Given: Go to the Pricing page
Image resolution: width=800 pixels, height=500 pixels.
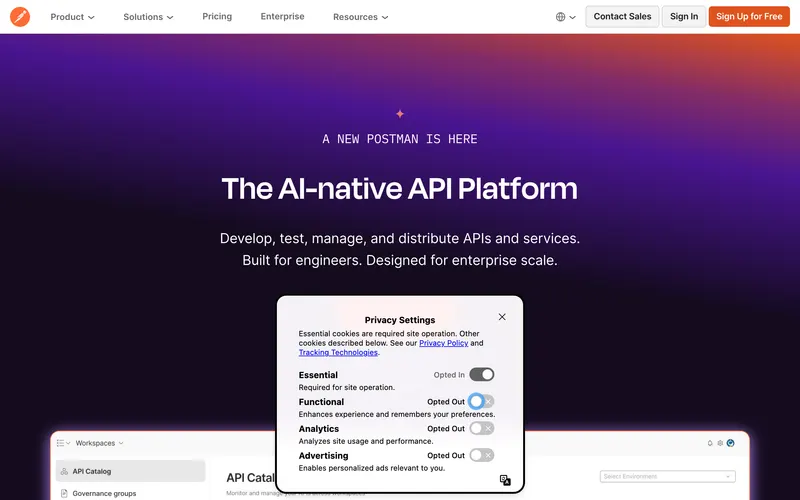Looking at the screenshot, I should [217, 16].
